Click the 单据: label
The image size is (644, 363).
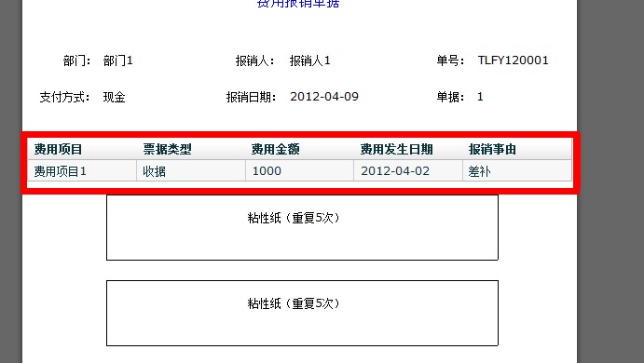coord(450,97)
